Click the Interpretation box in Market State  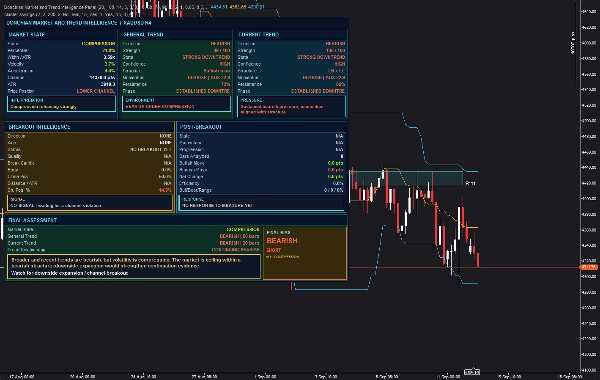[x=61, y=104]
